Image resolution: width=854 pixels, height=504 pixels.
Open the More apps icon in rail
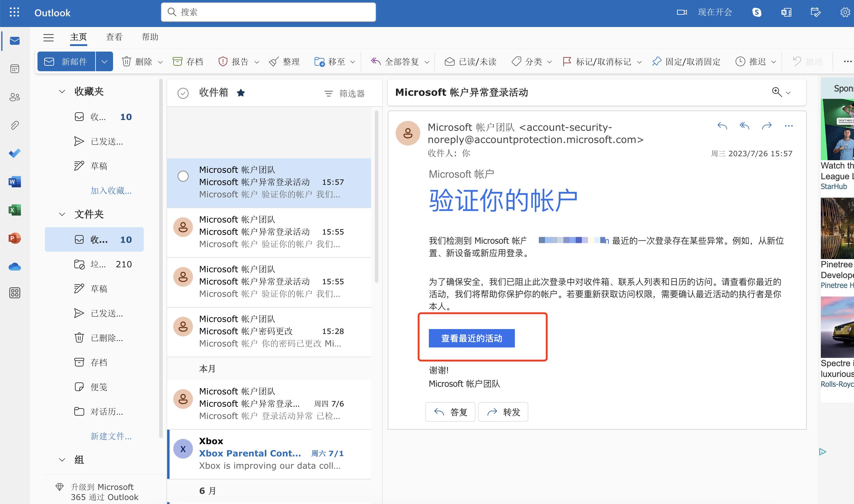[15, 293]
